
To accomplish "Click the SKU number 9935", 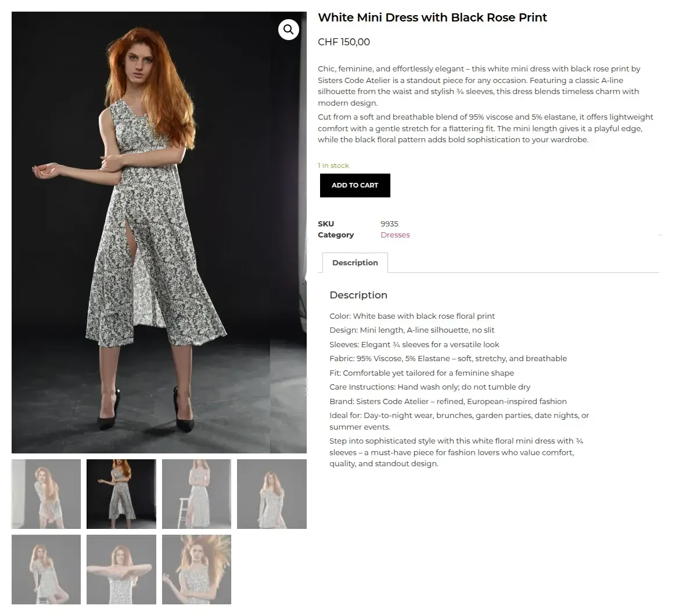I will (x=389, y=224).
